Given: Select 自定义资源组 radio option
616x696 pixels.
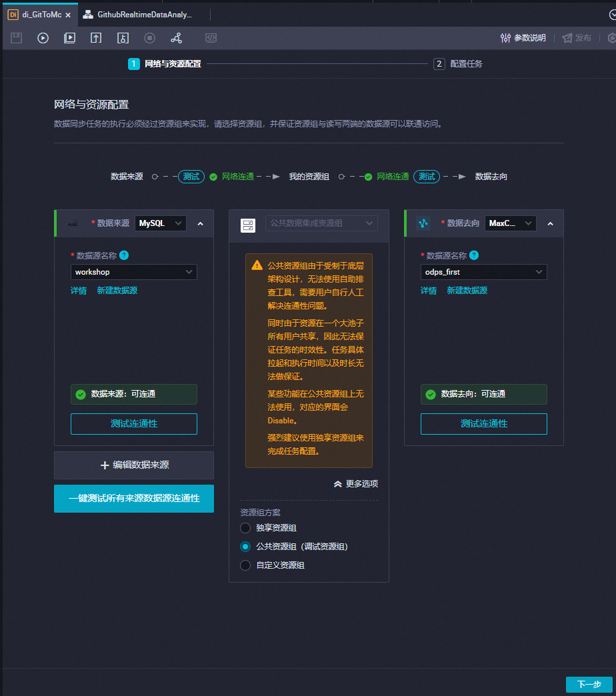Looking at the screenshot, I should coord(245,565).
